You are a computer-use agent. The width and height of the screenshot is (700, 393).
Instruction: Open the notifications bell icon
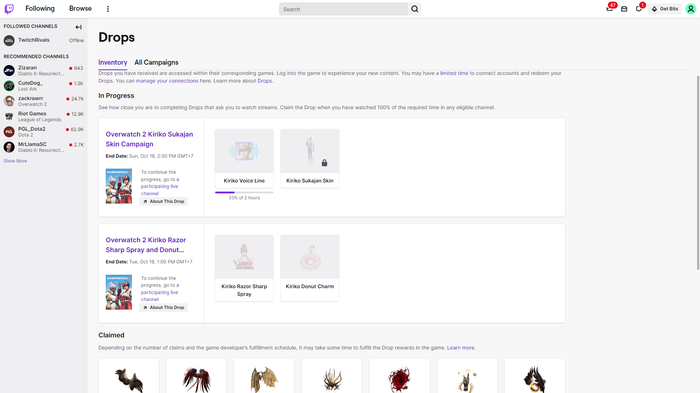pos(639,9)
